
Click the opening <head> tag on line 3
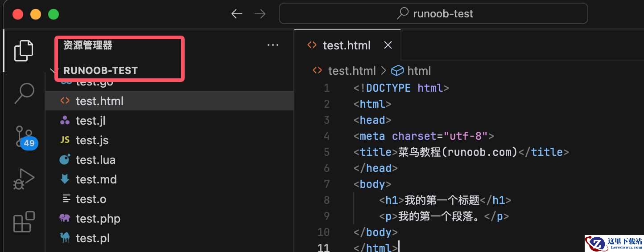pos(372,120)
